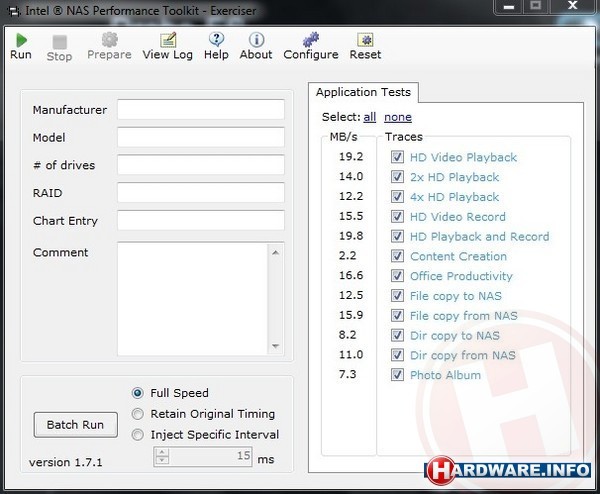The image size is (600, 494).
Task: Open the Help question mark icon
Action: (216, 39)
